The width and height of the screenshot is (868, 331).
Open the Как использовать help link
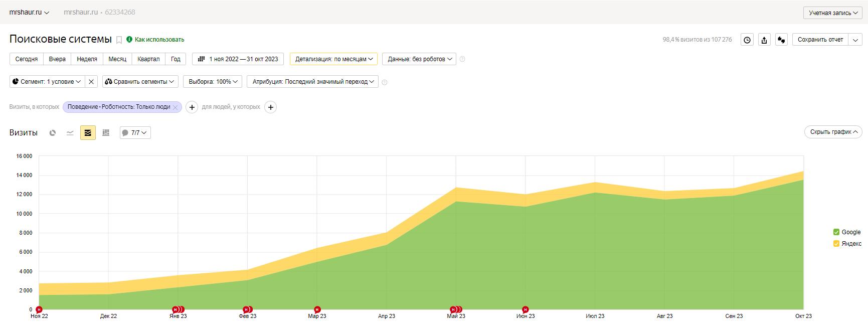(159, 40)
